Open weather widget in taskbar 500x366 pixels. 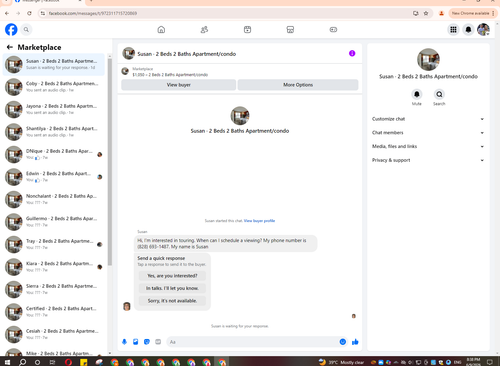pos(341,362)
